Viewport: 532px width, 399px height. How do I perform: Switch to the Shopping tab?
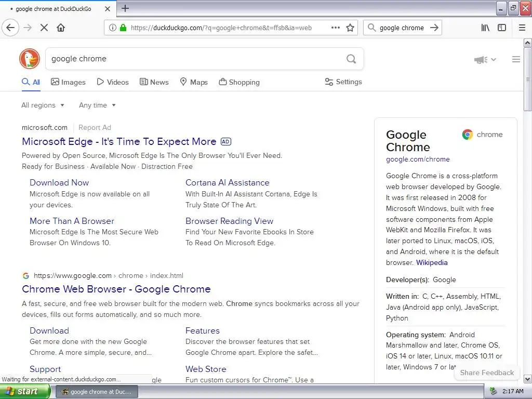pos(239,82)
